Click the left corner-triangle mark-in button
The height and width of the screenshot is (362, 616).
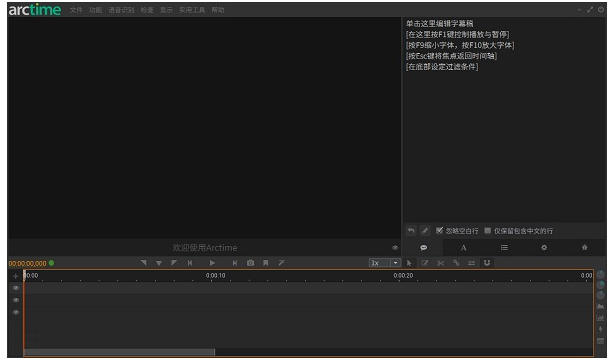click(143, 263)
